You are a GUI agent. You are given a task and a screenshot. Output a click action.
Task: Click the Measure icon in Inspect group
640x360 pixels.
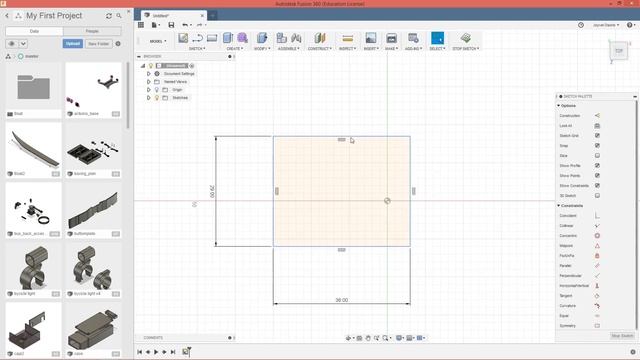point(347,39)
